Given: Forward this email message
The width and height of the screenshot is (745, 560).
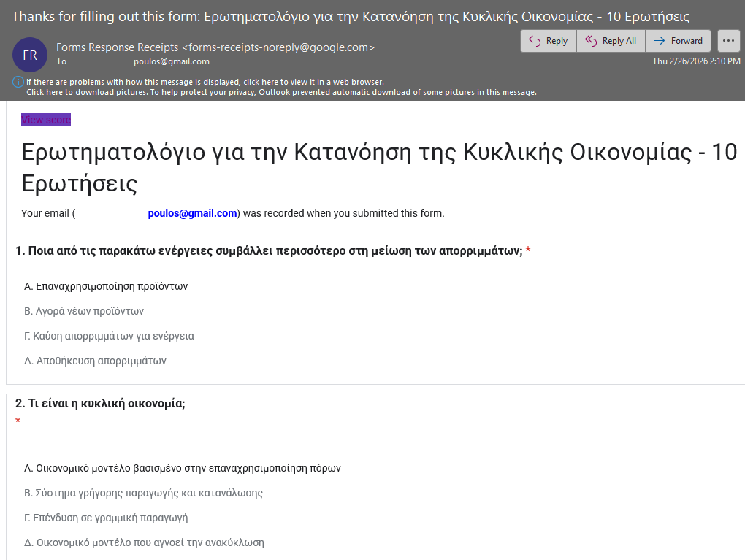Looking at the screenshot, I should (x=678, y=41).
